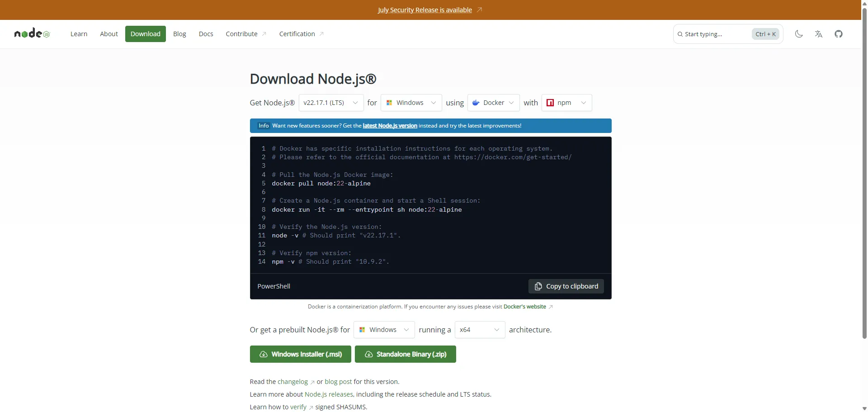This screenshot has width=868, height=412.
Task: Open the language translation icon
Action: 819,33
